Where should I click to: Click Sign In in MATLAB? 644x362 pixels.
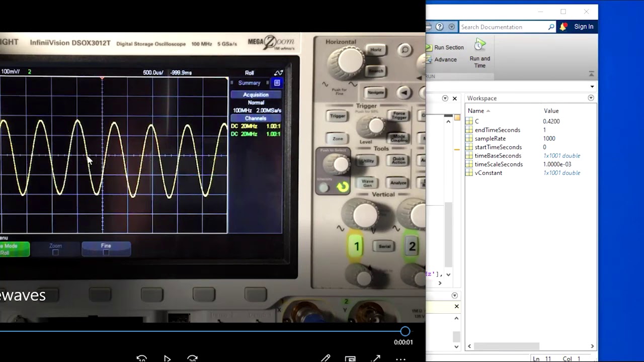click(584, 27)
